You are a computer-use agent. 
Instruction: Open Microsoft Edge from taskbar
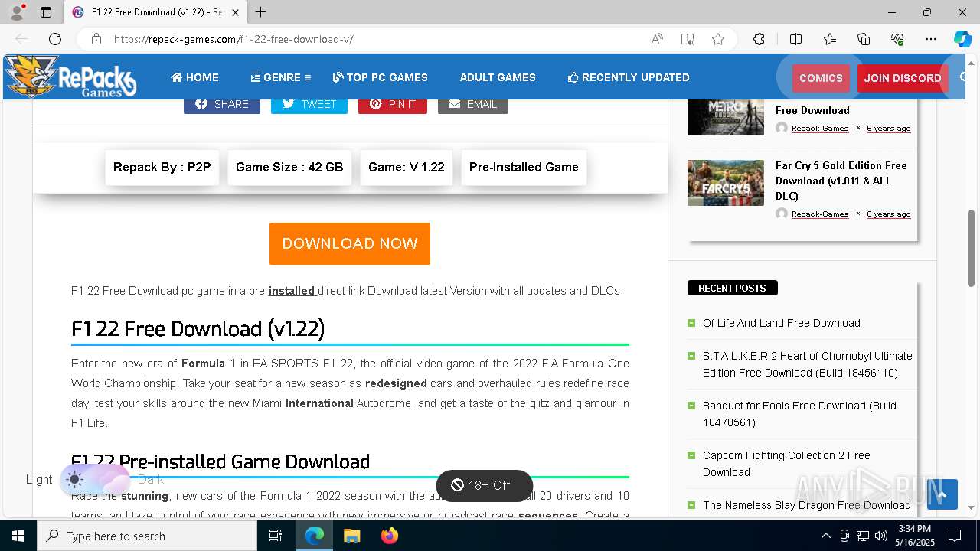pyautogui.click(x=315, y=536)
